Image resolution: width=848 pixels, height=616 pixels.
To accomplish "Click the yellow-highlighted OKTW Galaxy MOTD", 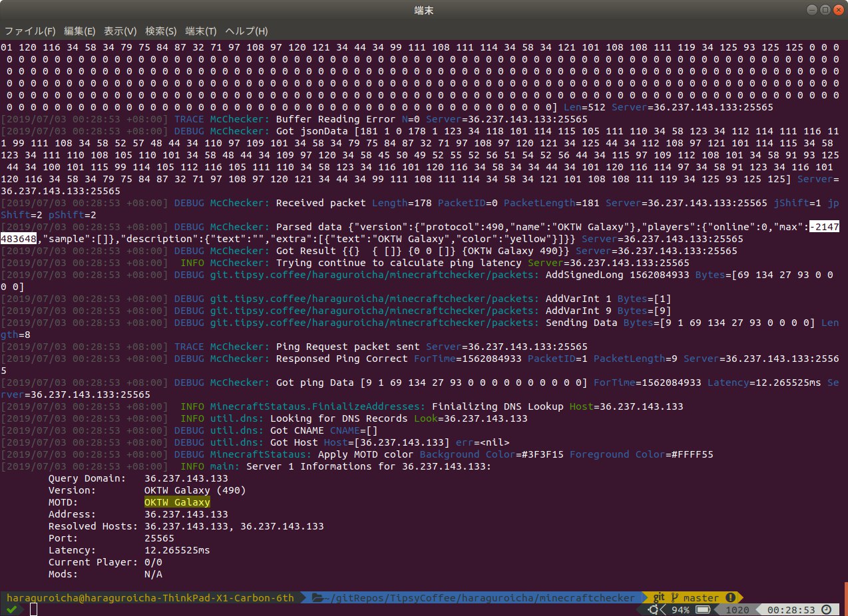I will click(x=177, y=502).
